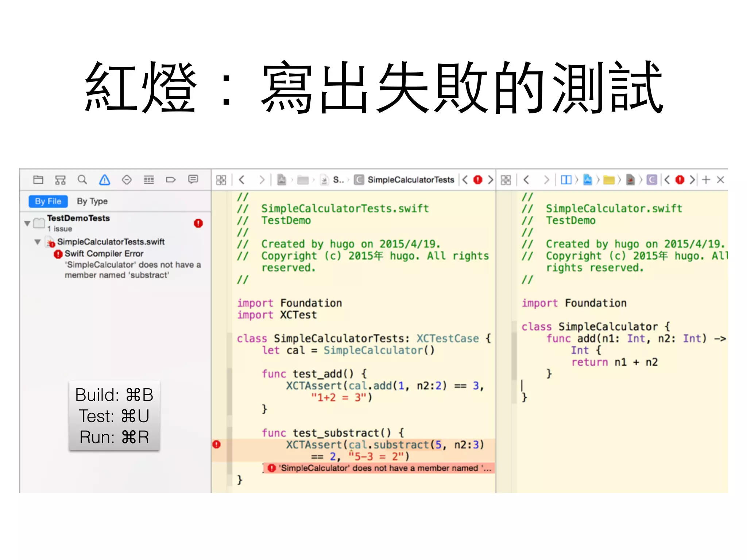
Task: Click 'return n1 + n2' line
Action: click(x=615, y=362)
